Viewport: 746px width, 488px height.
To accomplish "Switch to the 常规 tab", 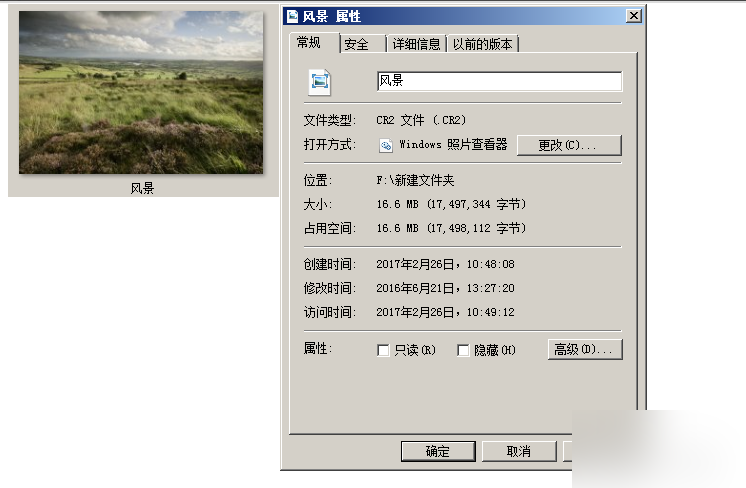I will 309,43.
